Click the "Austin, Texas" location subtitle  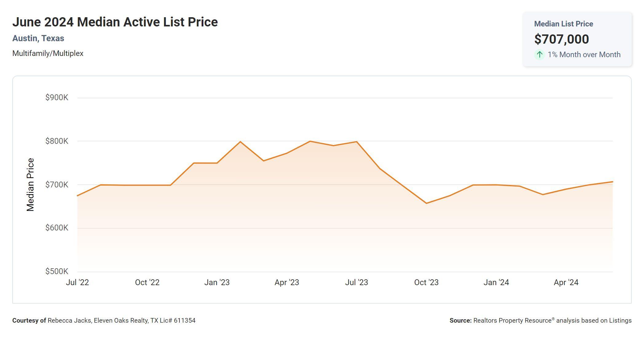point(38,38)
